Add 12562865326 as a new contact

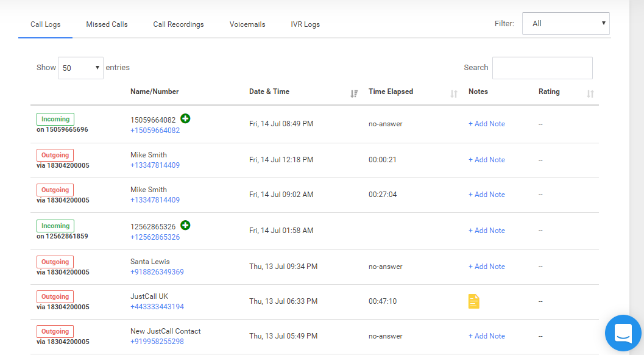click(185, 226)
